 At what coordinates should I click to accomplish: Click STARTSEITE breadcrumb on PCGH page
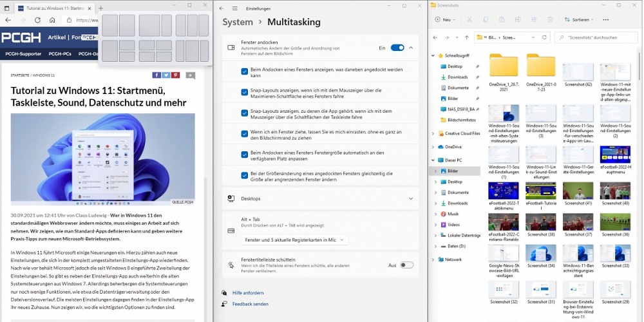click(20, 75)
